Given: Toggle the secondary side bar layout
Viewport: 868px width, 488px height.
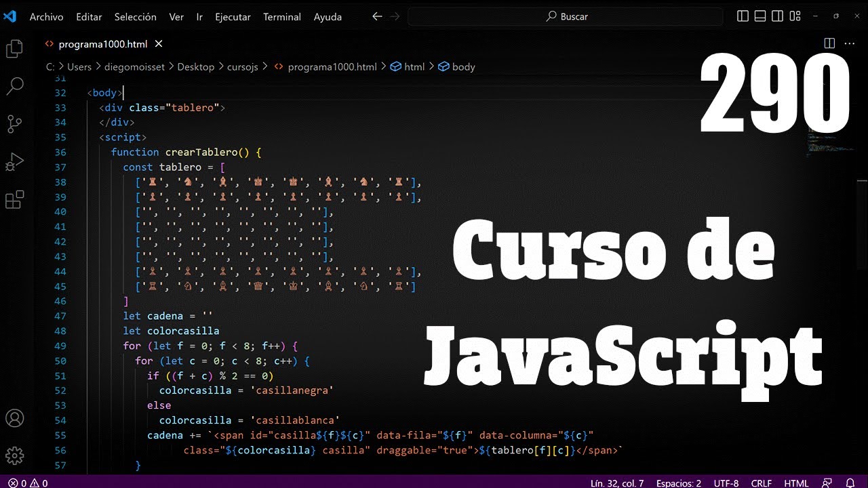Looking at the screenshot, I should pyautogui.click(x=778, y=16).
